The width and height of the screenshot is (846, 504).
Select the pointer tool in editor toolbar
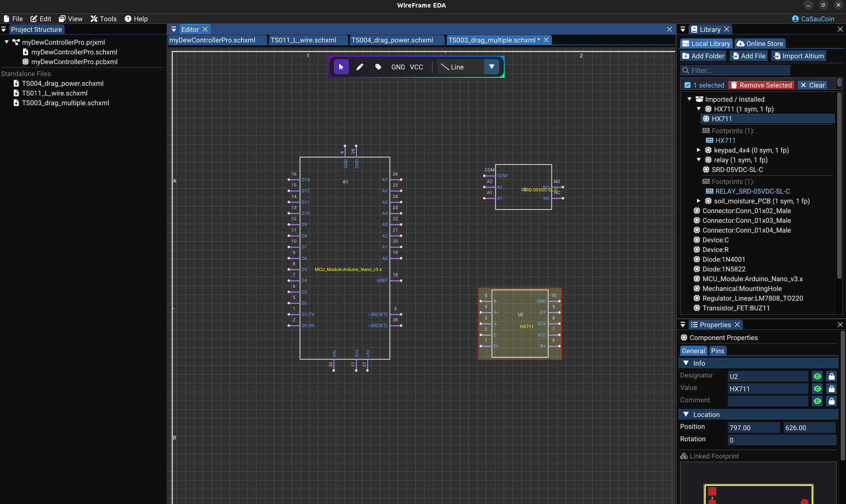click(341, 67)
